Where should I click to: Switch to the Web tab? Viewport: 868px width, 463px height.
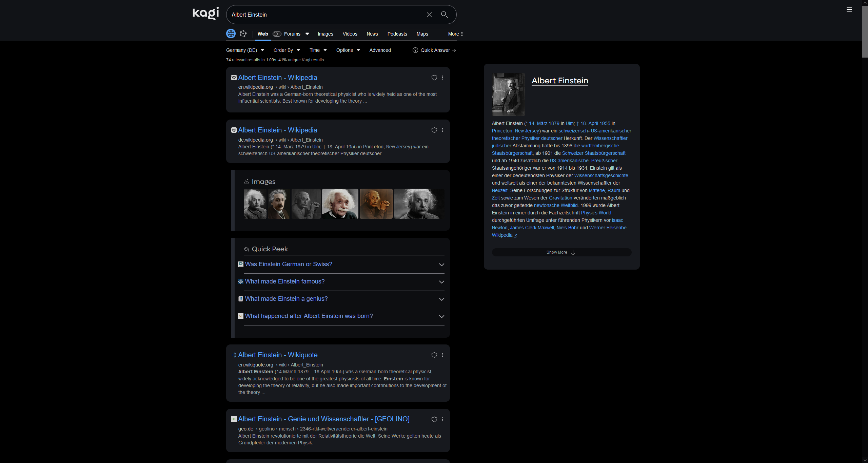[263, 34]
